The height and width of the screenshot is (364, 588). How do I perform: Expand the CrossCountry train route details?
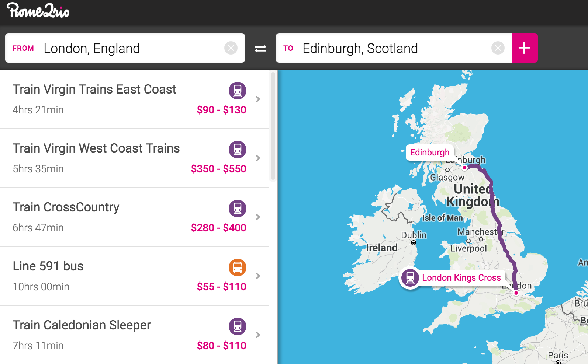(258, 217)
